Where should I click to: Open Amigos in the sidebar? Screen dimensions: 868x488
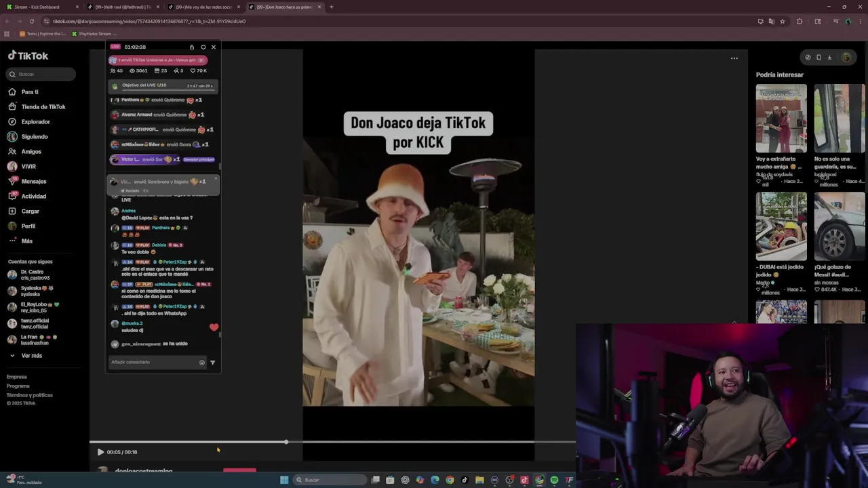click(24, 151)
